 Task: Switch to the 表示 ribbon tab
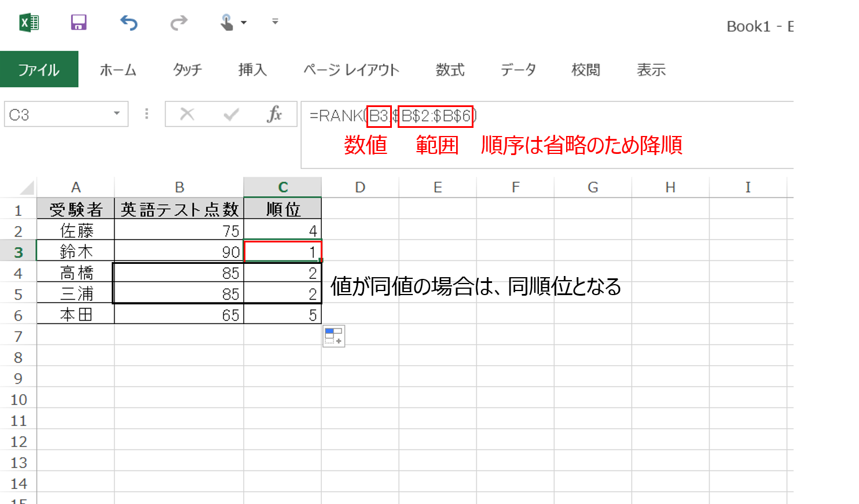(651, 69)
